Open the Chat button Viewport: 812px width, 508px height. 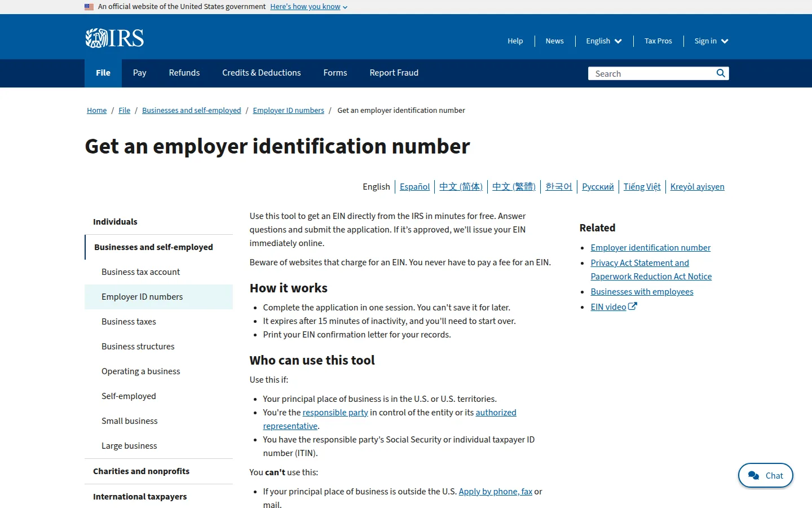[765, 475]
